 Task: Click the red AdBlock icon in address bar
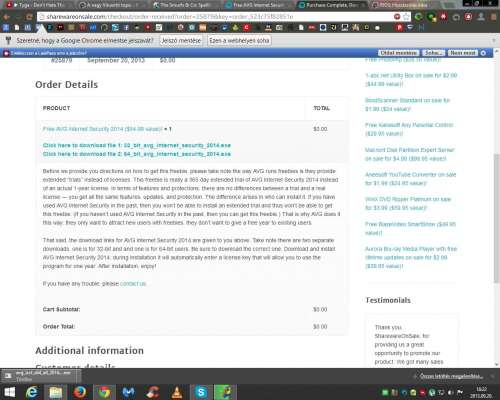(397, 17)
